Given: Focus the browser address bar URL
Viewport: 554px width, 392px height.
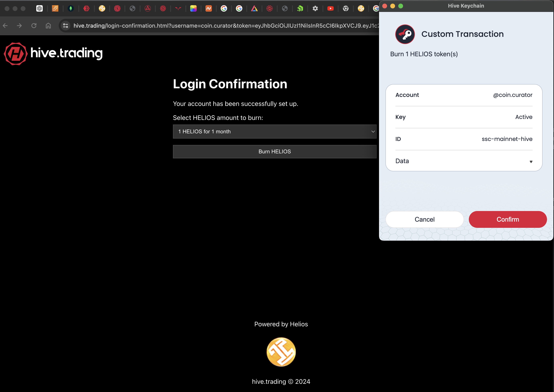Looking at the screenshot, I should coord(226,26).
